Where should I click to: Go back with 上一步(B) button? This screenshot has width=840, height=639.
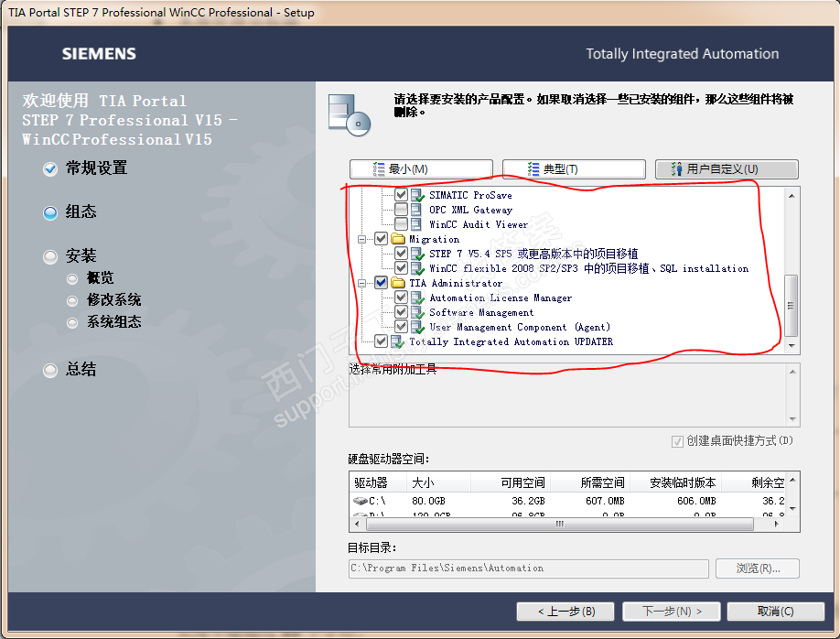coord(565,612)
